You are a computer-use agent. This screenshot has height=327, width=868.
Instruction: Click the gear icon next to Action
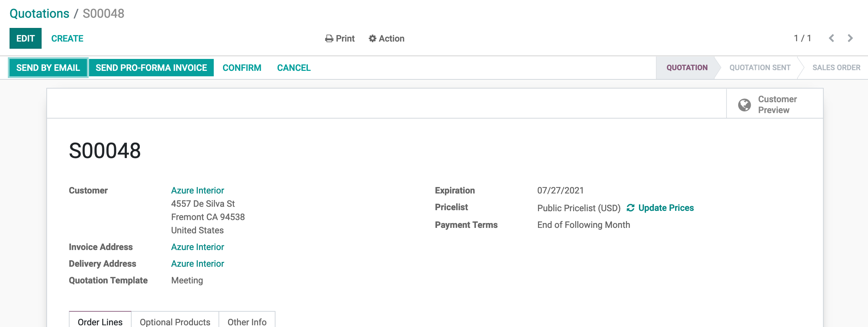coord(372,38)
